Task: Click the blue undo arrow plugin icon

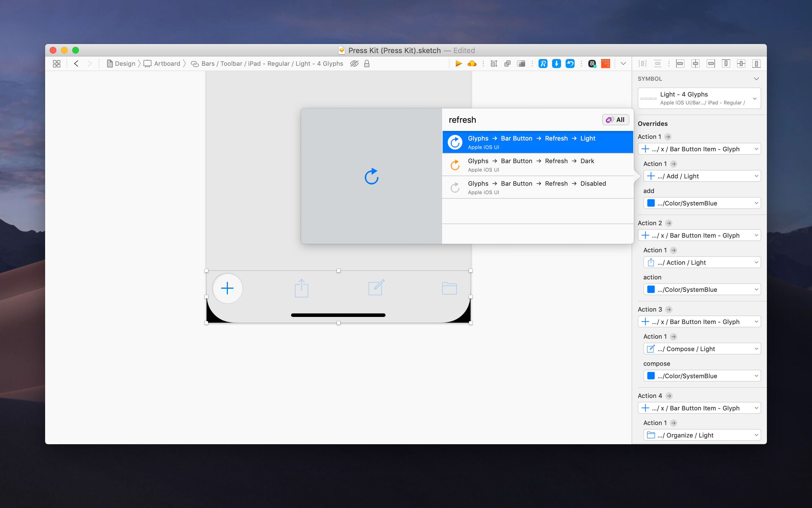Action: click(570, 63)
